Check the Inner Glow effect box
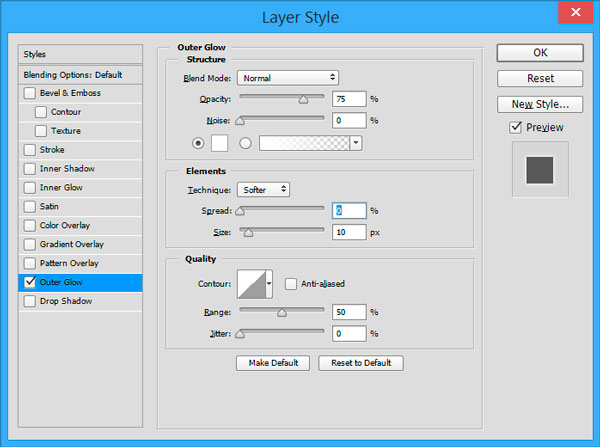Viewport: 600px width, 447px height. point(30,188)
